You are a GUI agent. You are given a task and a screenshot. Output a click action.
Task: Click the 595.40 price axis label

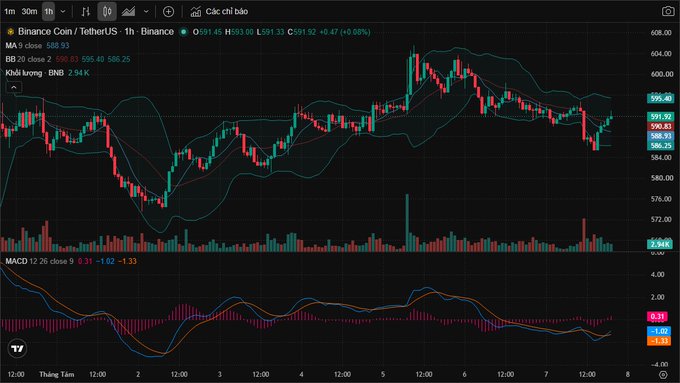coord(660,98)
